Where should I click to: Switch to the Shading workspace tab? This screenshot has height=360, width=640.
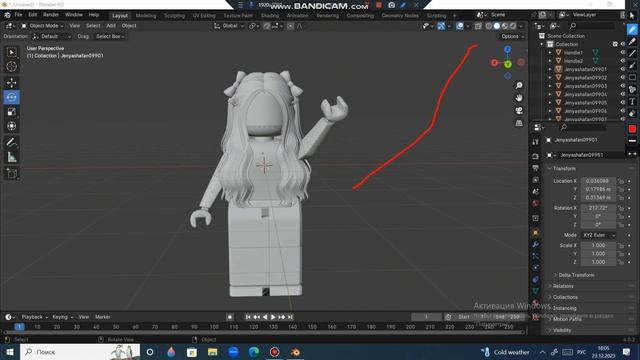[x=270, y=16]
